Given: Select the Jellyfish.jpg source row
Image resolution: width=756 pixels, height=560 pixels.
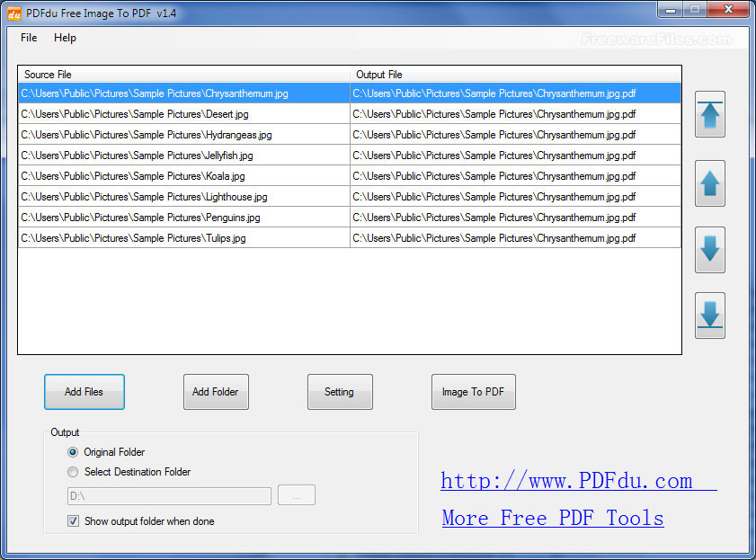Looking at the screenshot, I should (183, 156).
